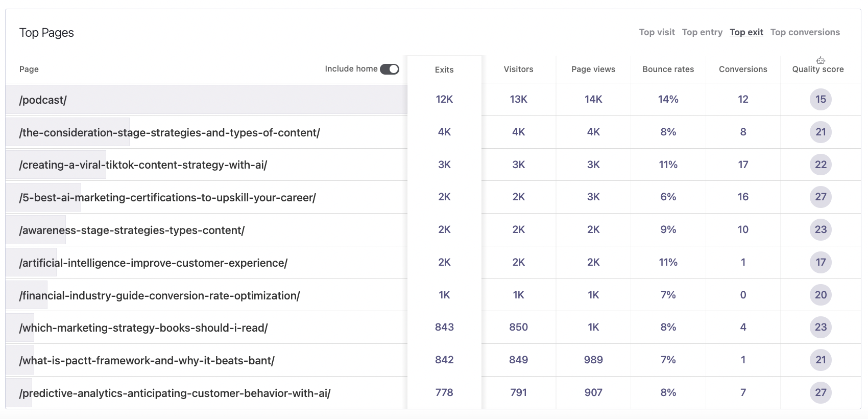Open the /podcast/ page link
The height and width of the screenshot is (419, 868).
pyautogui.click(x=43, y=100)
